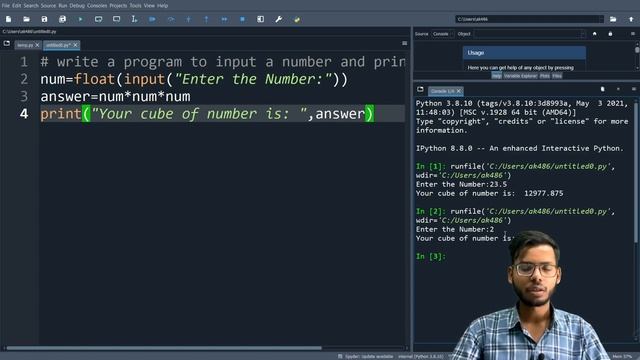This screenshot has height=360, width=640.
Task: Click Help pane vertical scrollbar
Action: point(637,50)
